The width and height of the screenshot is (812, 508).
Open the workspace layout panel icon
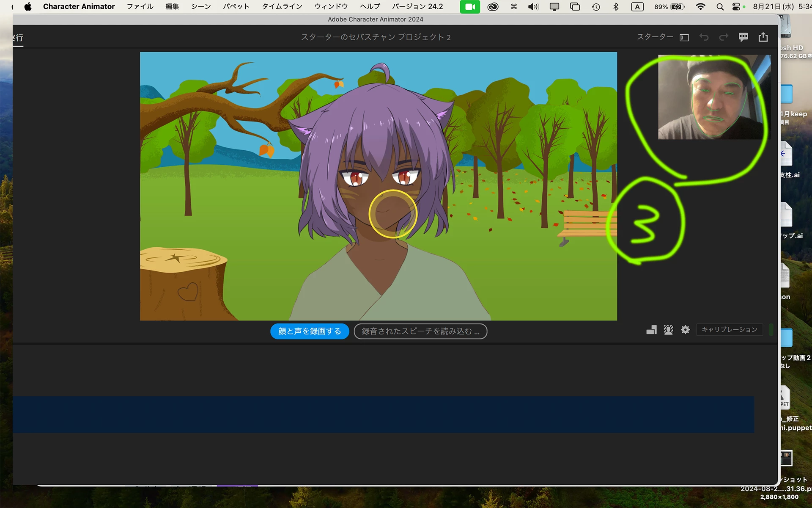[684, 38]
